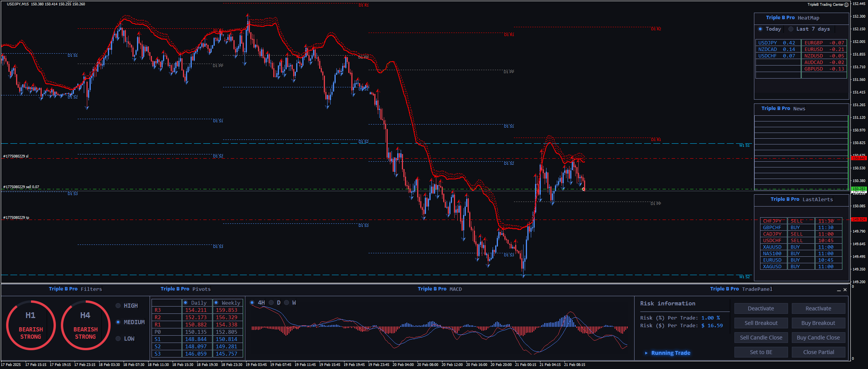The height and width of the screenshot is (369, 868).
Task: Set MACD timeframe to W
Action: pos(287,303)
